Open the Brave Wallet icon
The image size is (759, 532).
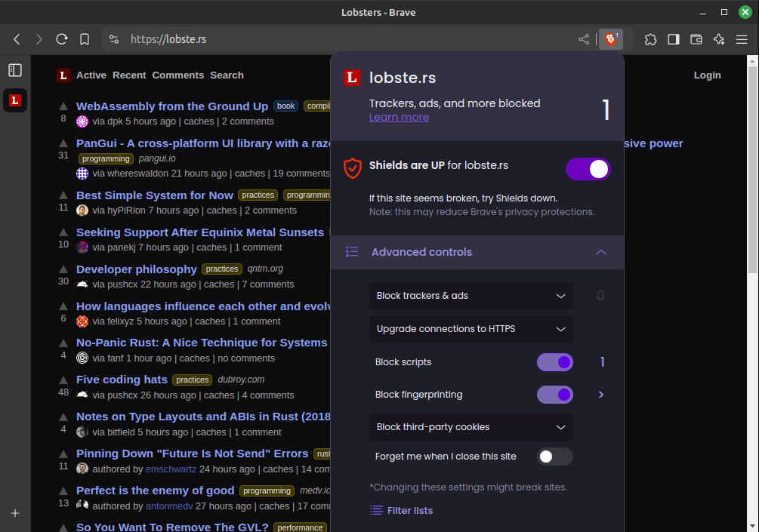pos(696,39)
